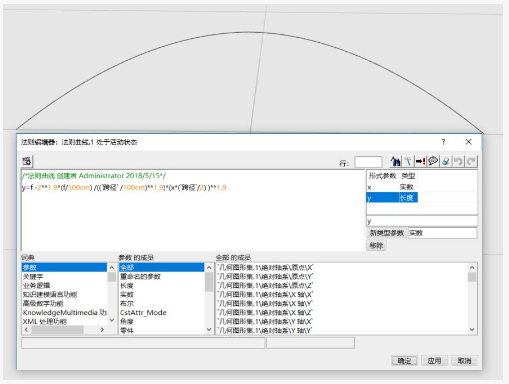Click the question mark help button
The image size is (509, 384).
pyautogui.click(x=443, y=142)
